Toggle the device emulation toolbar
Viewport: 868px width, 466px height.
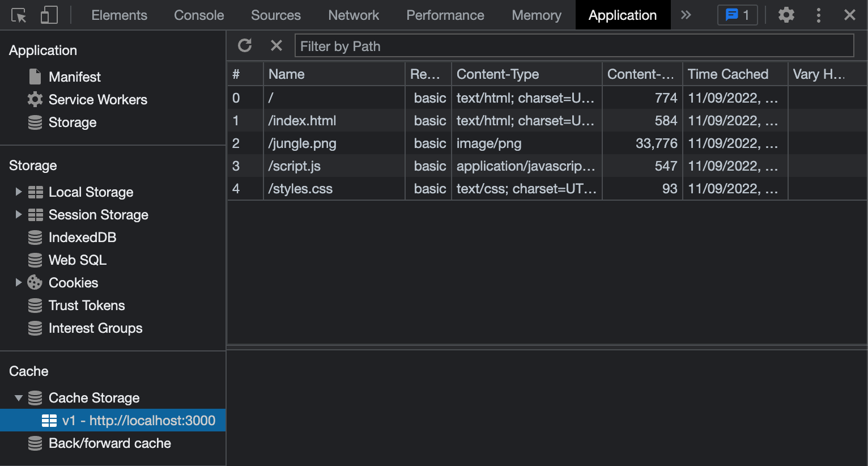49,15
